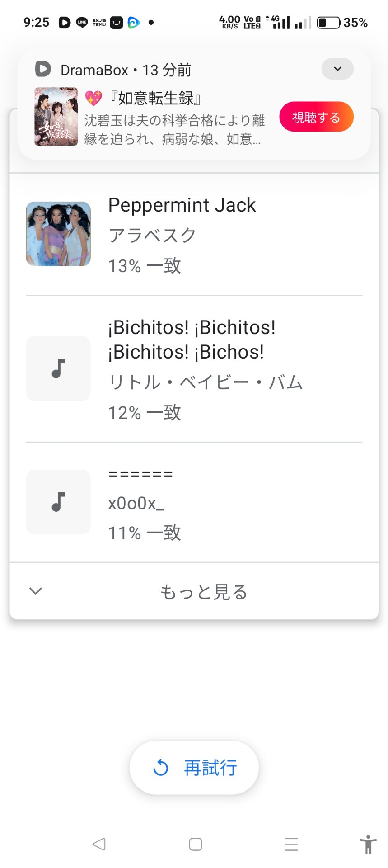Tap the music note icon beside x0o0x_
Image resolution: width=388 pixels, height=868 pixels.
[58, 502]
